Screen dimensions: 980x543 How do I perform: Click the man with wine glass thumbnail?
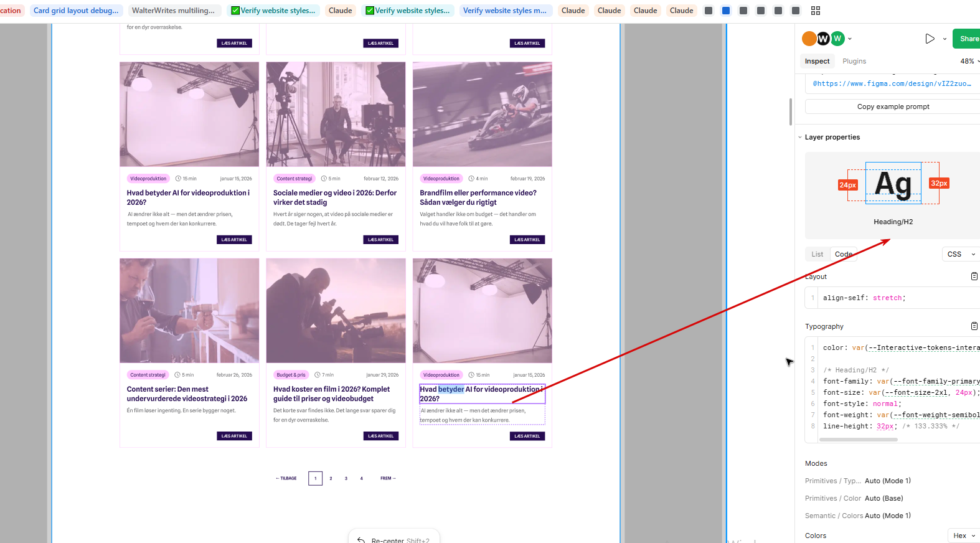(x=189, y=311)
